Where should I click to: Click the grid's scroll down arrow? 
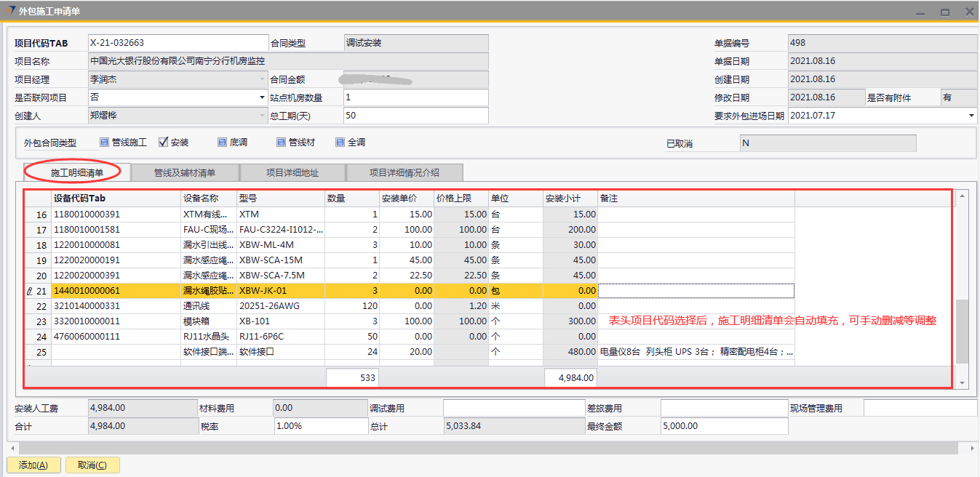[962, 382]
